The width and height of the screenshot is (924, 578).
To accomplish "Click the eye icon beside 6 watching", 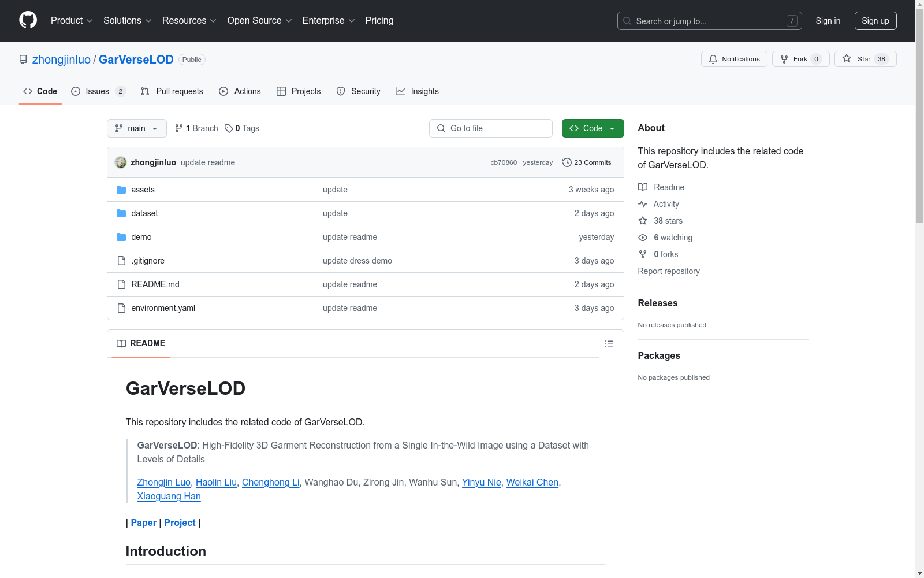I will coord(643,238).
